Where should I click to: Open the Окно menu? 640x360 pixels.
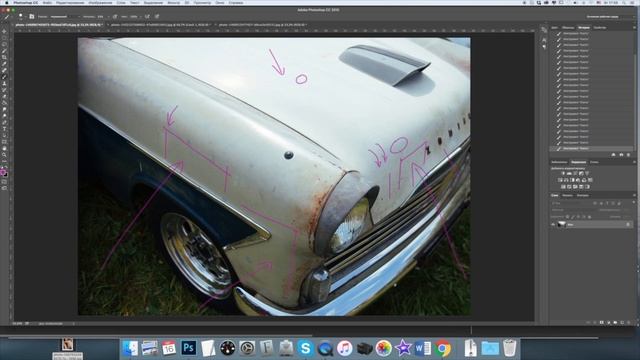pos(220,2)
